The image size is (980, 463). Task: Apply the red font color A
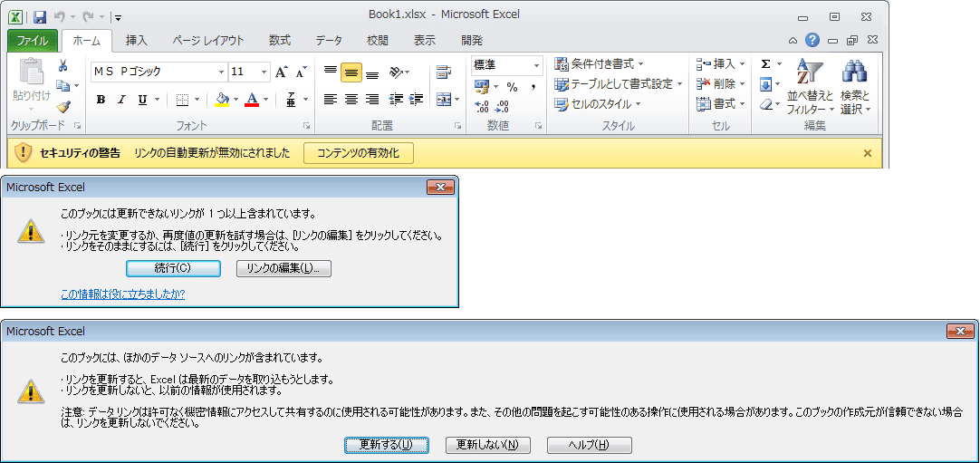[x=252, y=100]
